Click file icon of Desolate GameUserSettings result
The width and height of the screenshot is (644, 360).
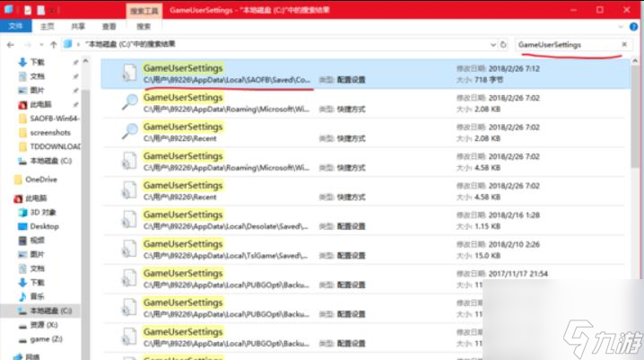pyautogui.click(x=129, y=219)
